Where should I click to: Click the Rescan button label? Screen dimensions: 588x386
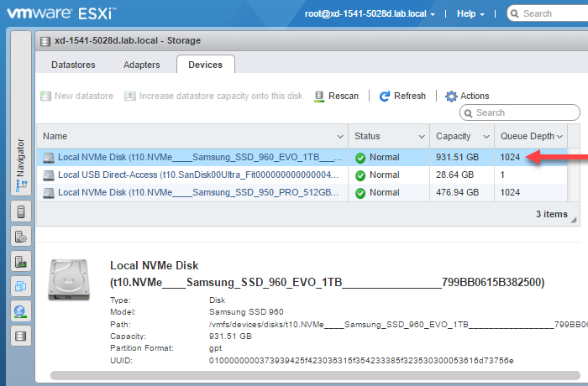tap(344, 96)
